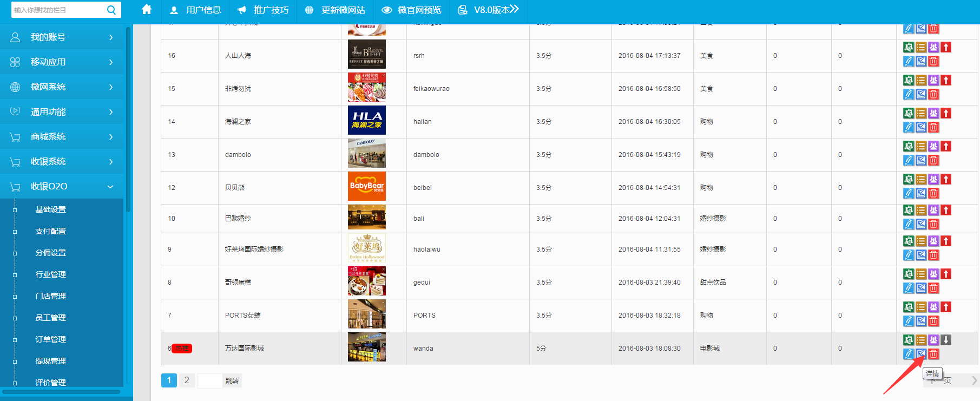The image size is (980, 401).
Task: Click the search magnifier icon
Action: pos(111,10)
